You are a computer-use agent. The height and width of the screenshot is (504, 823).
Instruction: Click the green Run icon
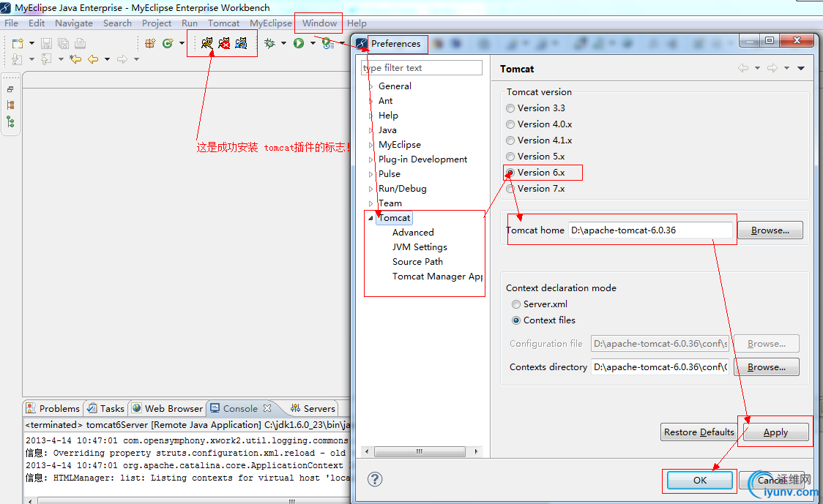point(299,43)
